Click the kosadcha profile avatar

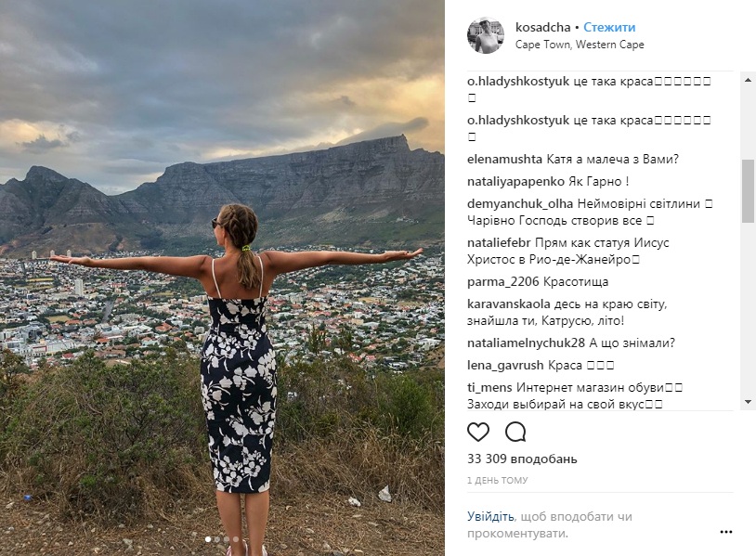(485, 35)
